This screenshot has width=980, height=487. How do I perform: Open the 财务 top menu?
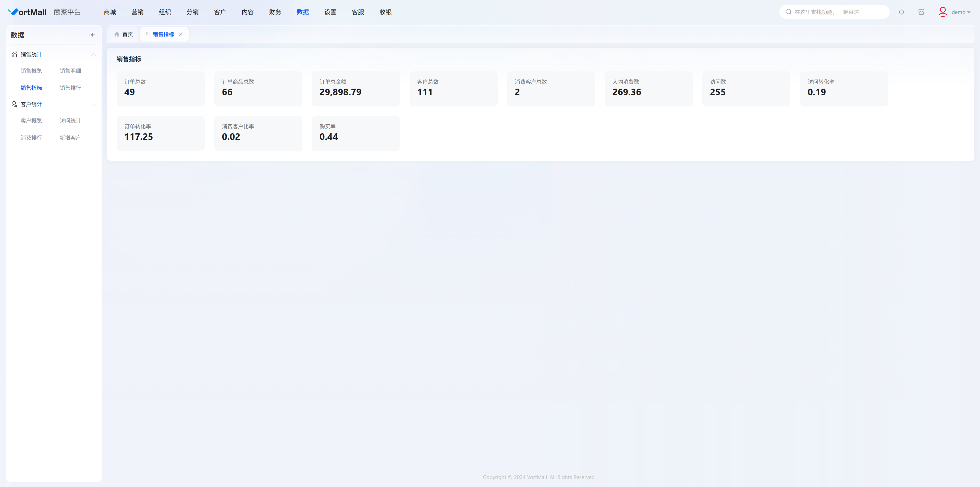(x=275, y=12)
